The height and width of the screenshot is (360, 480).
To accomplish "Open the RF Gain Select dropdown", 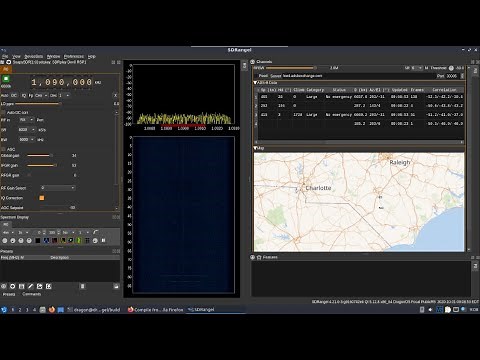I will [x=57, y=188].
